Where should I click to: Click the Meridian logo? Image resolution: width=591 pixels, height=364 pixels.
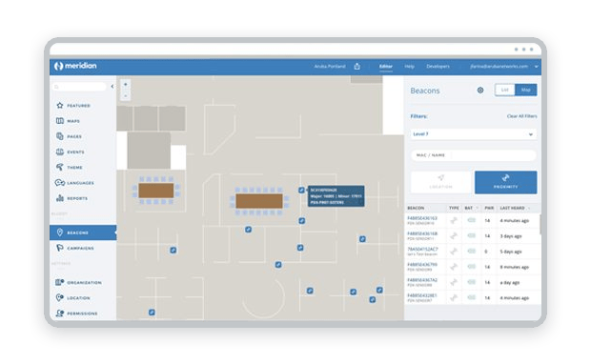tap(75, 66)
